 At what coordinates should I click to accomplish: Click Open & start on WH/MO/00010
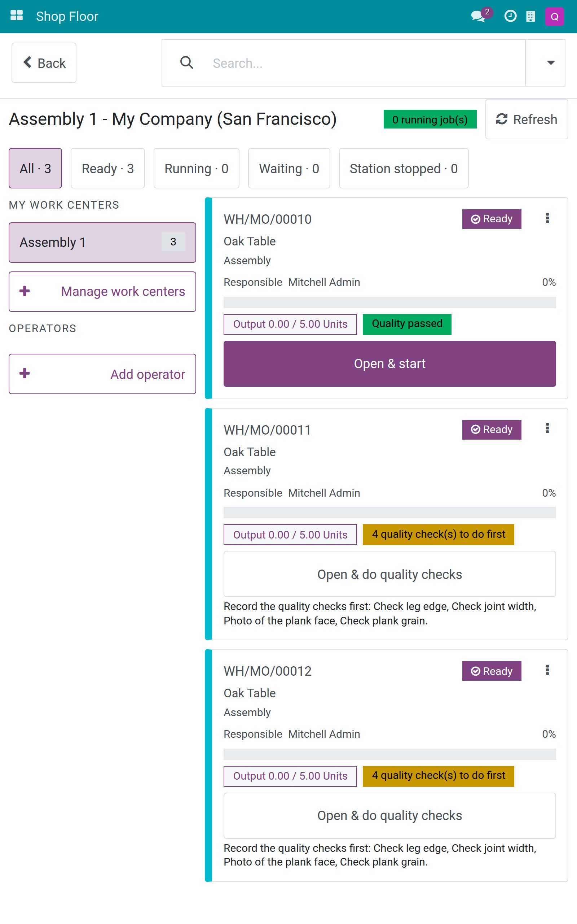[x=389, y=364]
